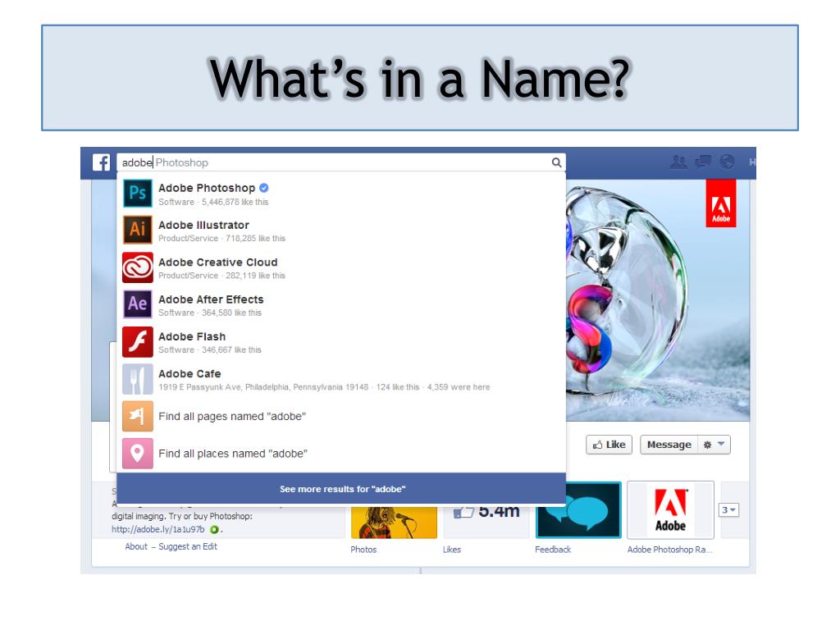Click the Adobe Photoshop Ra... label
Viewport: 840px width, 630px height.
669,550
